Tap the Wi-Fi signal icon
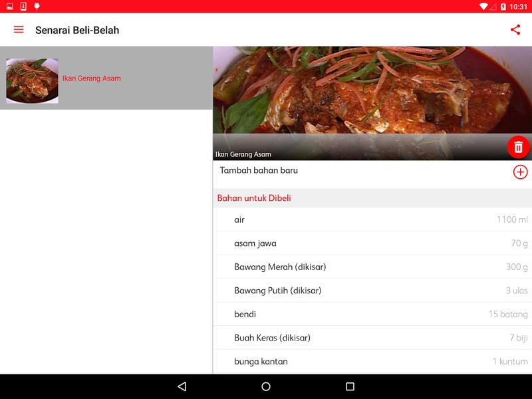 [x=483, y=7]
